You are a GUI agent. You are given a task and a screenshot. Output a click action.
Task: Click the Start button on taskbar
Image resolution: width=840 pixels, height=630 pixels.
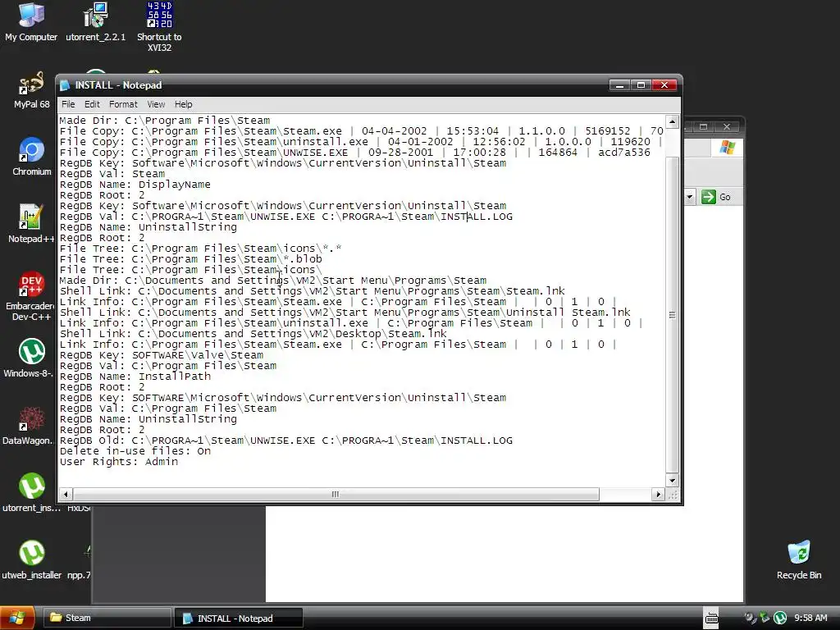tap(17, 618)
